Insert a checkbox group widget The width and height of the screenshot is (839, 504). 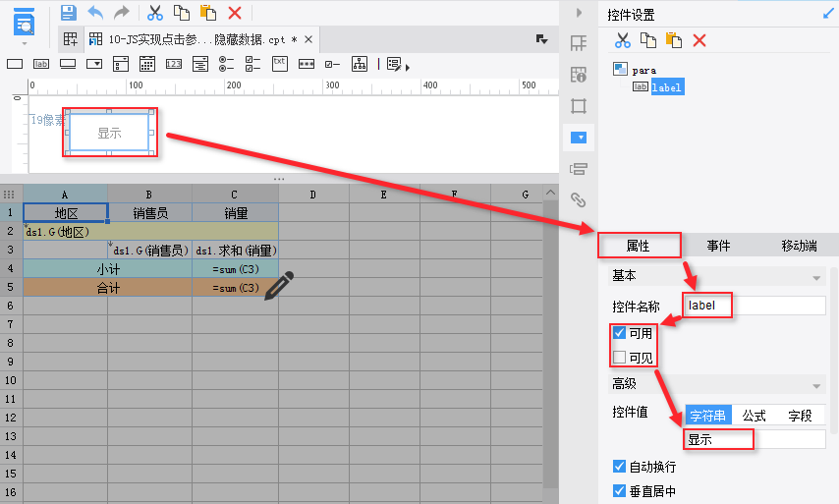(252, 64)
